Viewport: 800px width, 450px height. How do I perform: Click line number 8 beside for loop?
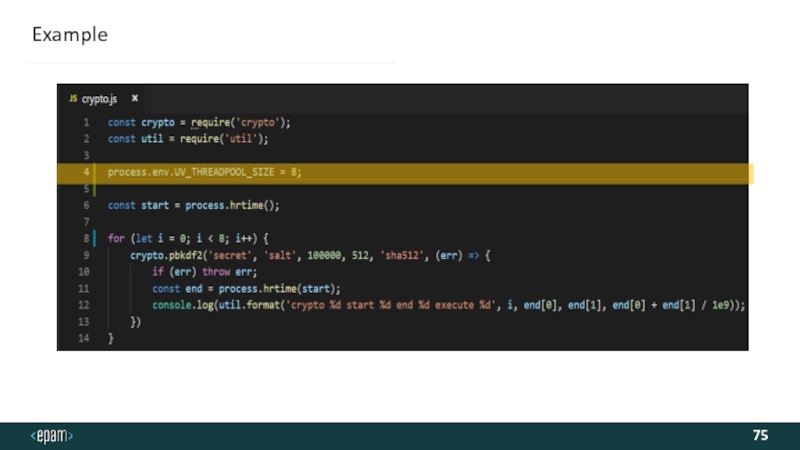86,240
